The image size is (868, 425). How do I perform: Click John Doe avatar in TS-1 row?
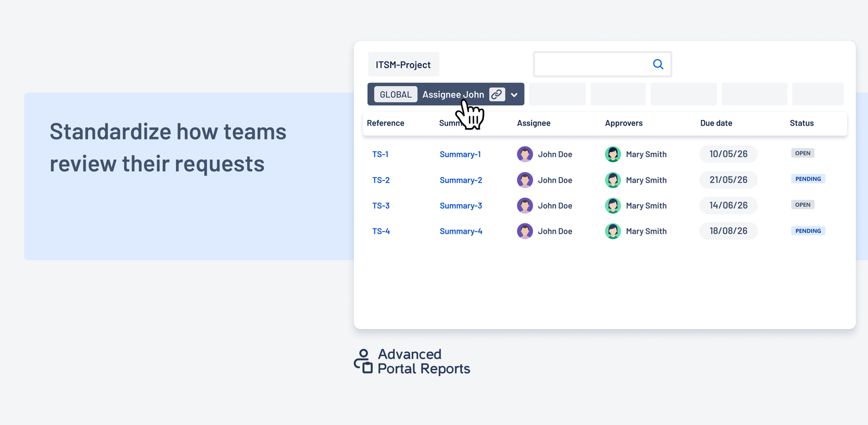[525, 154]
